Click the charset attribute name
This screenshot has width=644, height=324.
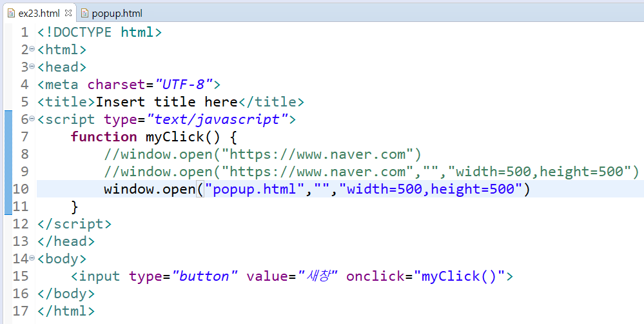point(117,85)
